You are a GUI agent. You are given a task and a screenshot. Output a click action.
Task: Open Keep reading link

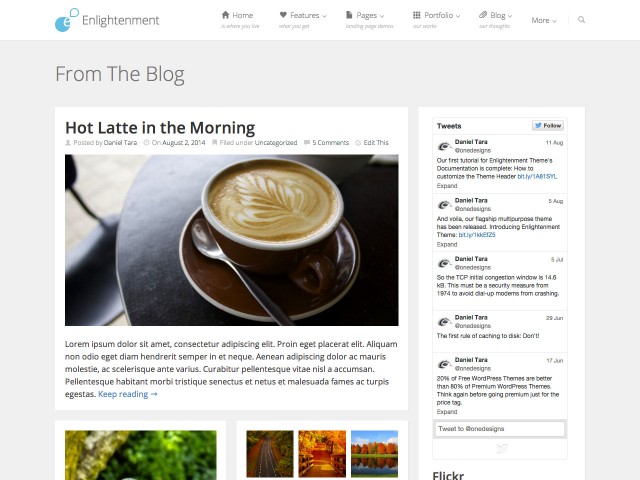pos(128,394)
